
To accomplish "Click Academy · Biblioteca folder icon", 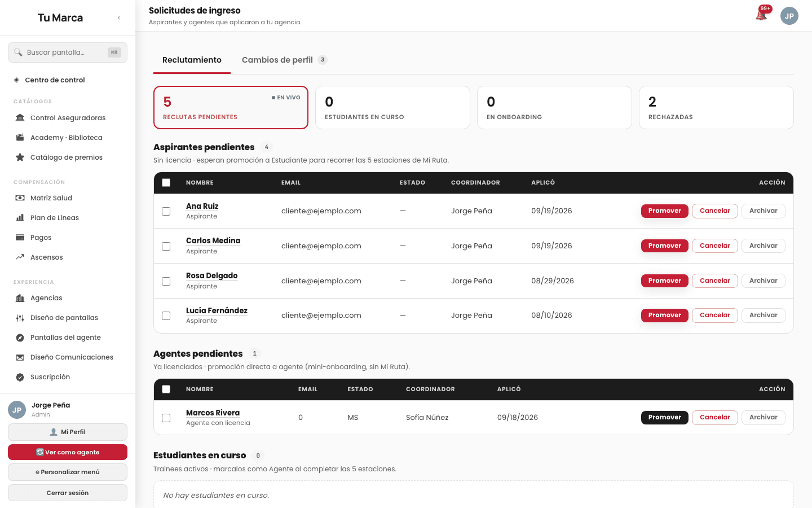I will coord(20,138).
